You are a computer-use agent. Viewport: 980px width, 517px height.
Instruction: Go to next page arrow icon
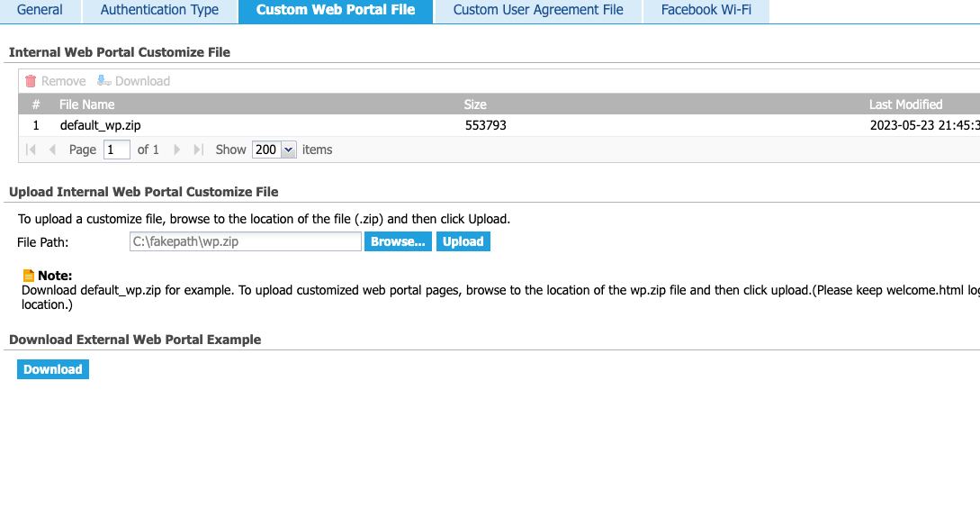tap(177, 150)
